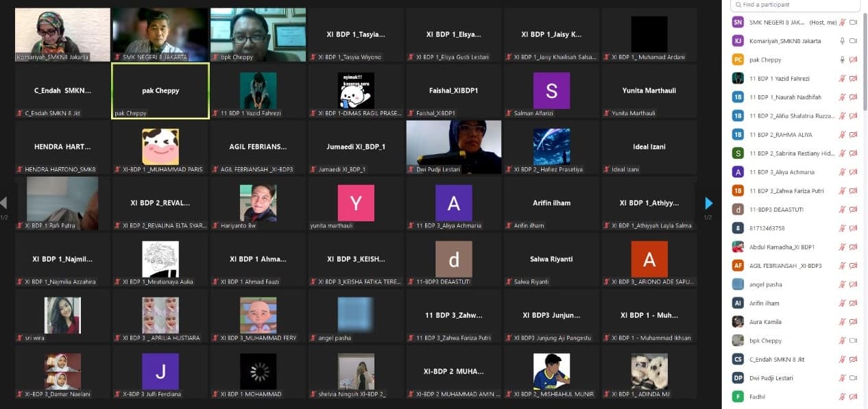Screen dimensions: 868x409
Task: Go to next gallery page with right arrow
Action: [709, 203]
